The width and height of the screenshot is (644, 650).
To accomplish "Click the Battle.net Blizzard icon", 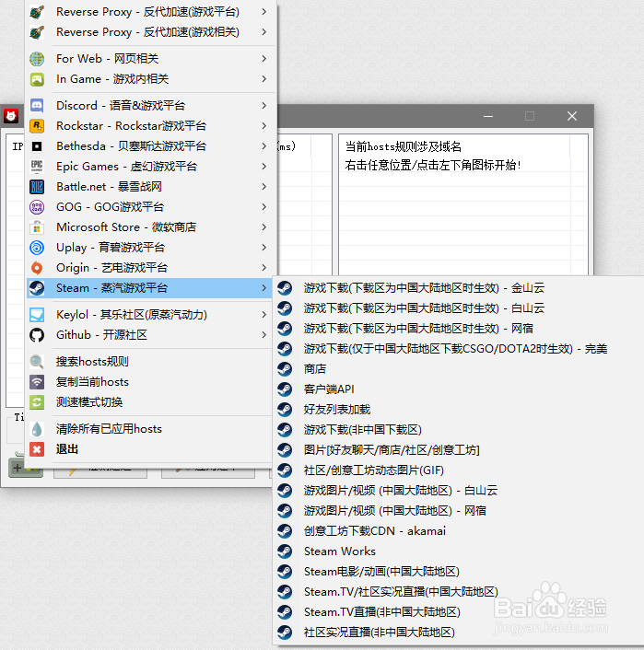I will pyautogui.click(x=37, y=187).
